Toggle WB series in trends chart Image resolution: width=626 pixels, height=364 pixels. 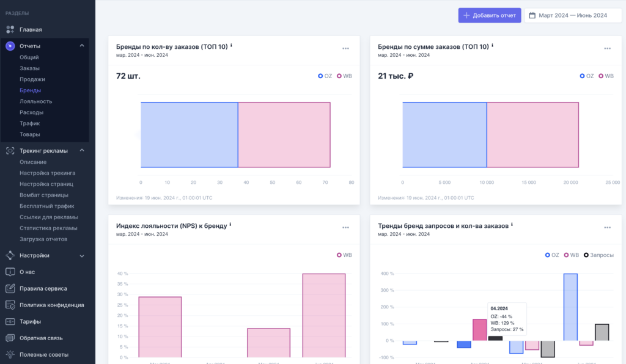pos(572,255)
